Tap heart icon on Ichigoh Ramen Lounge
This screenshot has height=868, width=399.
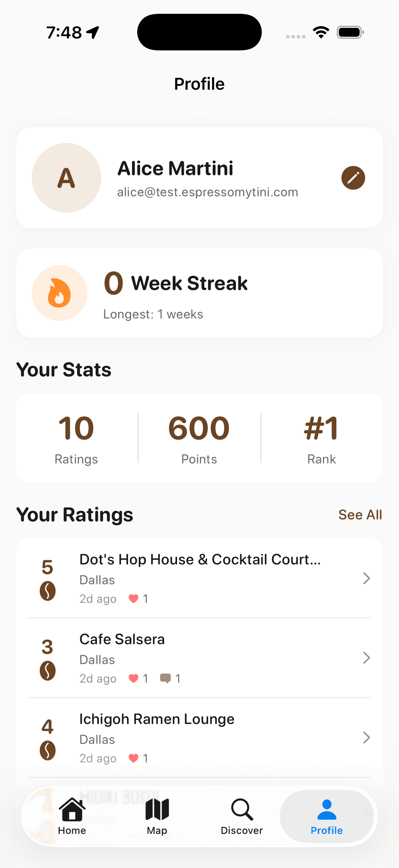(x=134, y=758)
